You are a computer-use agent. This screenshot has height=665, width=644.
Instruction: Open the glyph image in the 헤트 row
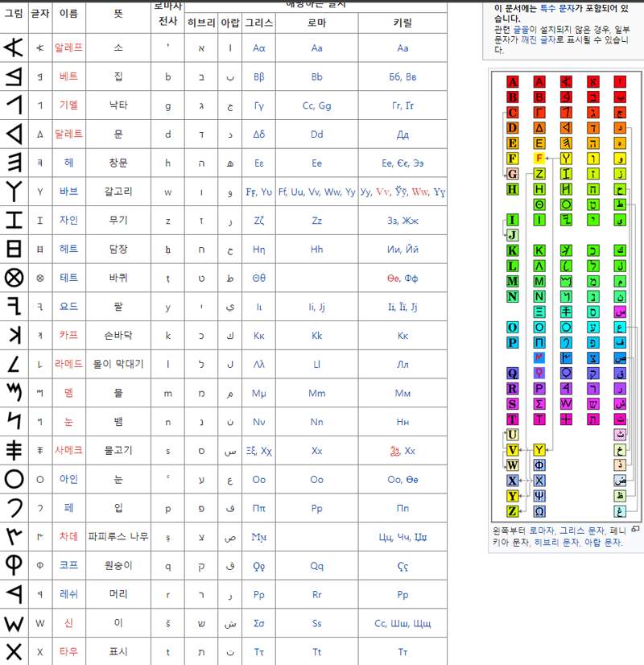pyautogui.click(x=14, y=249)
